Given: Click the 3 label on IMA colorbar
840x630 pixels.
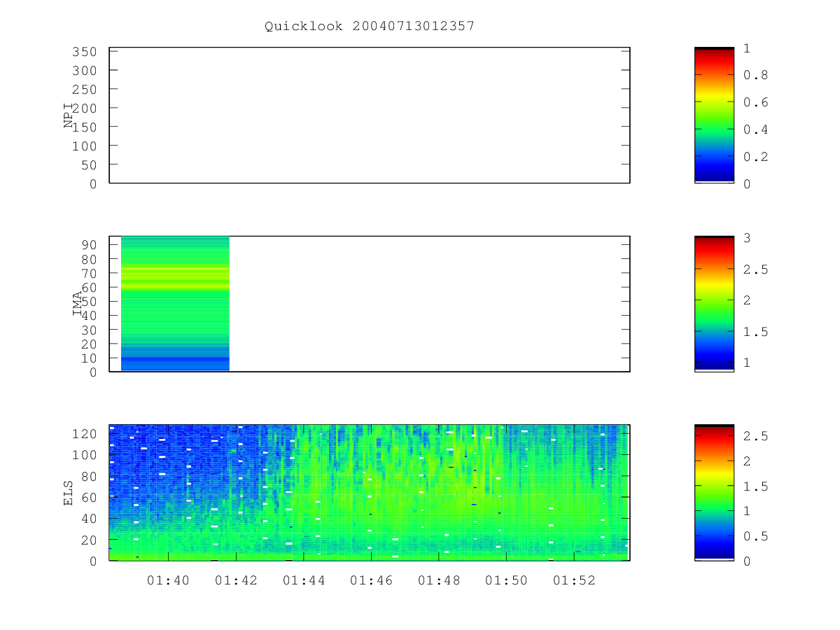Looking at the screenshot, I should click(x=748, y=238).
